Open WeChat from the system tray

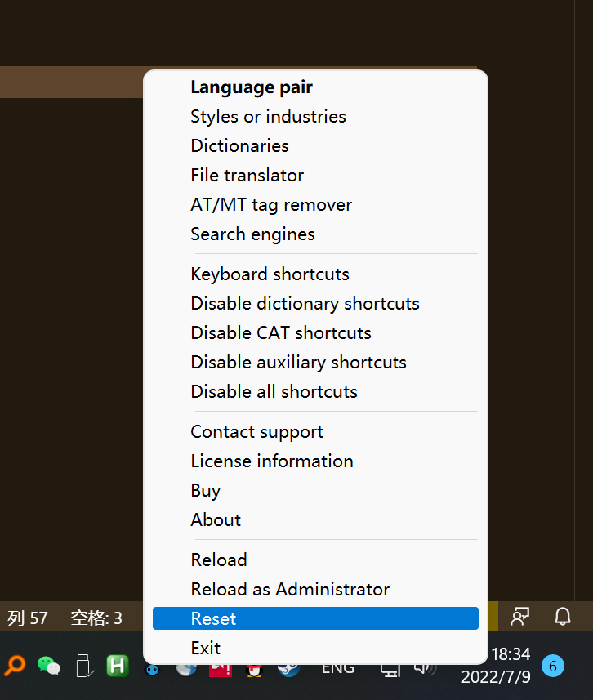[49, 666]
